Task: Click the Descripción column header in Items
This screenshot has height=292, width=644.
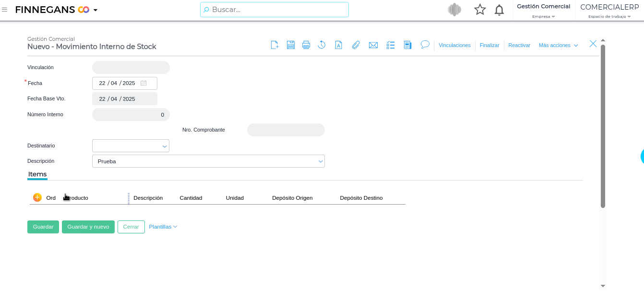Action: (x=148, y=198)
